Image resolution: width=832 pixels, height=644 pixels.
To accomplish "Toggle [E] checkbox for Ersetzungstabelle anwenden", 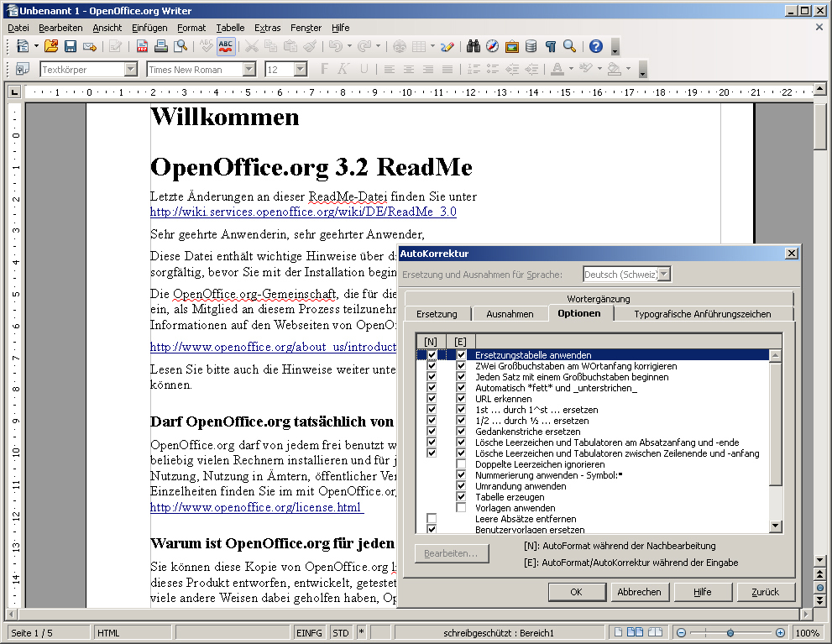I will click(x=461, y=355).
